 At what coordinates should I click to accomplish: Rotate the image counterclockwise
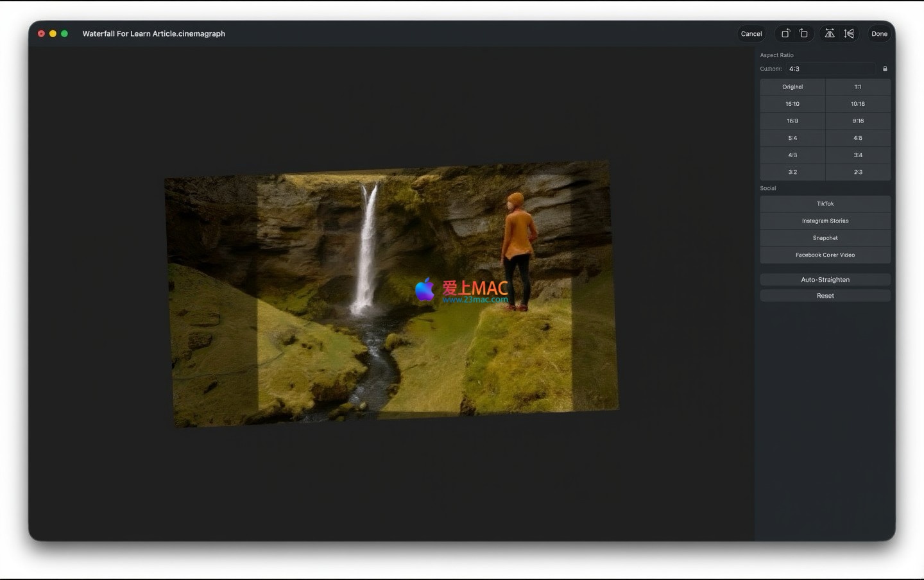[x=804, y=33]
